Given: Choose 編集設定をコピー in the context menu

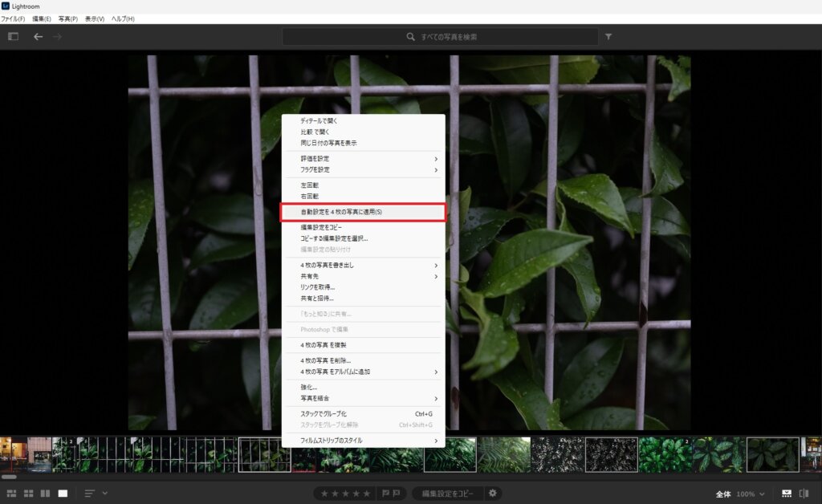Looking at the screenshot, I should click(364, 227).
